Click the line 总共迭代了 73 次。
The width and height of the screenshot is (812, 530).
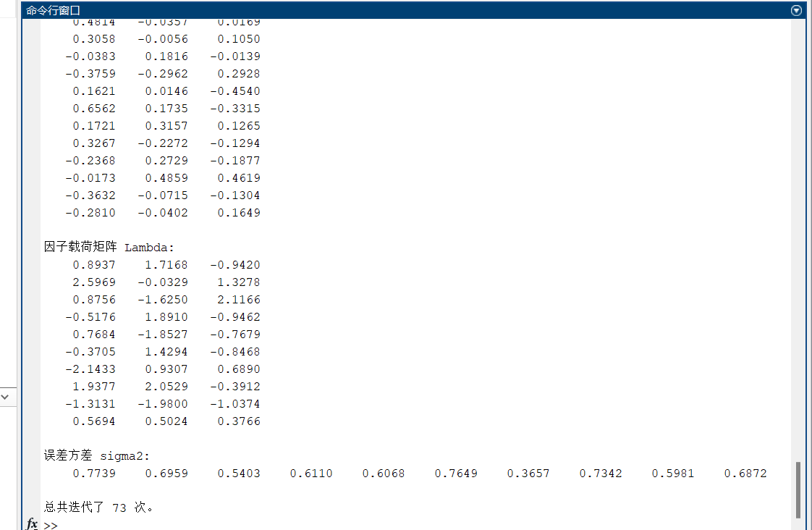pyautogui.click(x=98, y=508)
